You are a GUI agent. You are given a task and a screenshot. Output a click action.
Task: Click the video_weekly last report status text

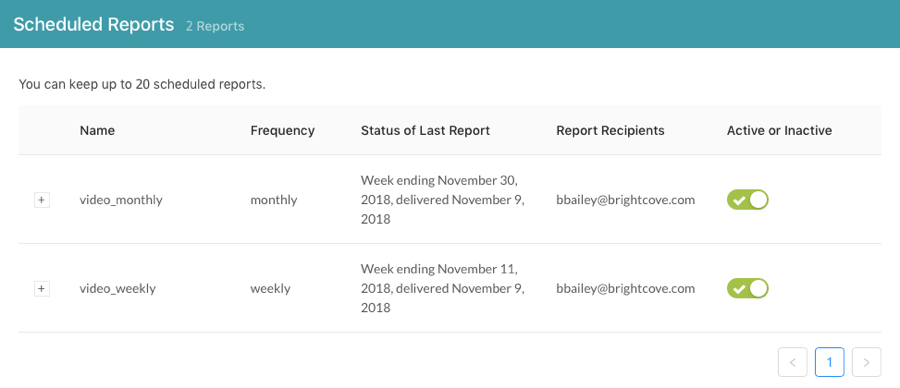(x=442, y=289)
